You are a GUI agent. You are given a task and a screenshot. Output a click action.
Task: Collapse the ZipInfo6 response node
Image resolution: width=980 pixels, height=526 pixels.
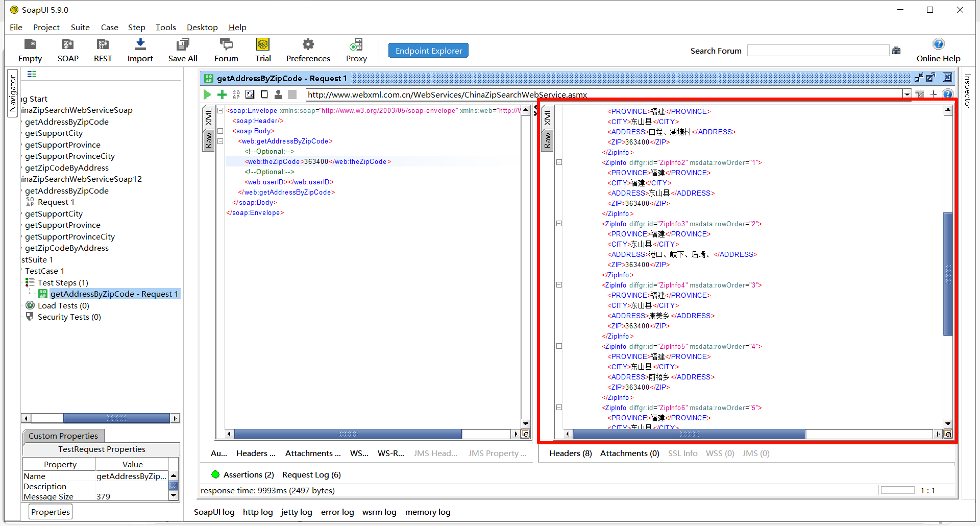click(559, 408)
